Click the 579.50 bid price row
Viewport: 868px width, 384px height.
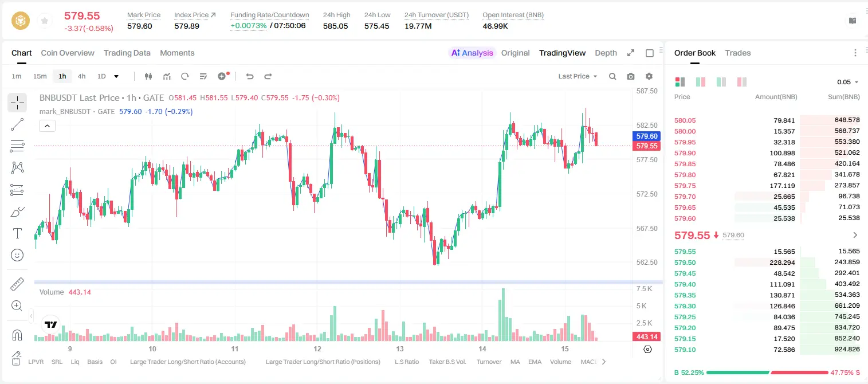pyautogui.click(x=767, y=262)
